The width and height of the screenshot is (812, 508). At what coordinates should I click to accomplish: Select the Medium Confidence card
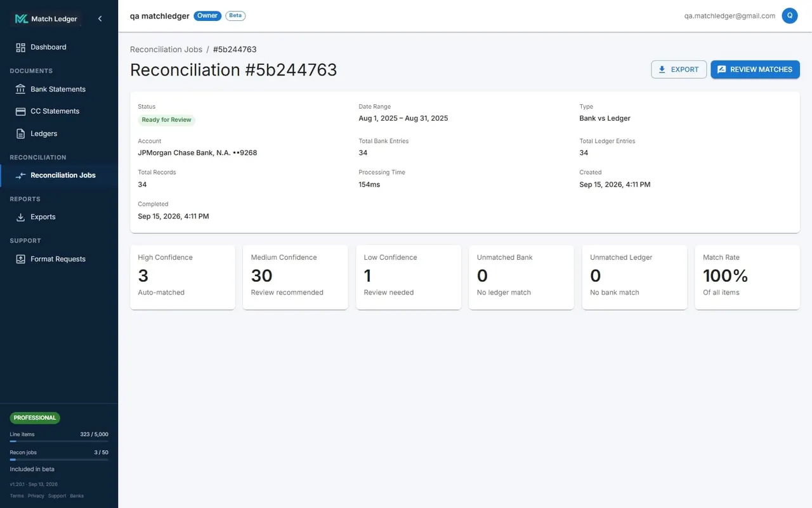point(296,277)
